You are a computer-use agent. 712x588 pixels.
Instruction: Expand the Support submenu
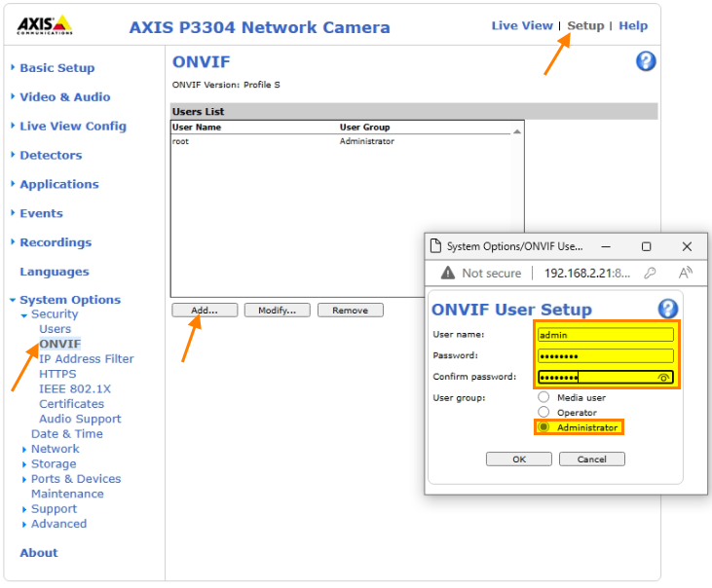click(24, 509)
